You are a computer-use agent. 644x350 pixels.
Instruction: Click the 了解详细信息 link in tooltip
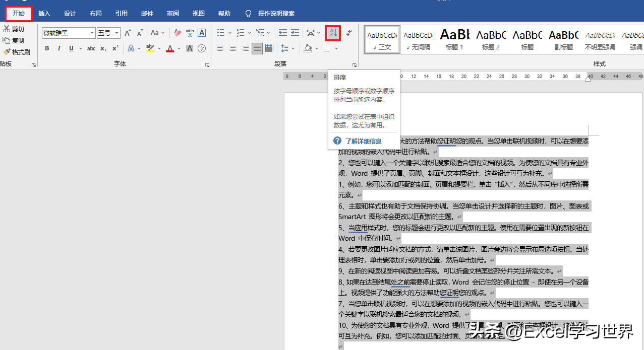click(x=363, y=142)
